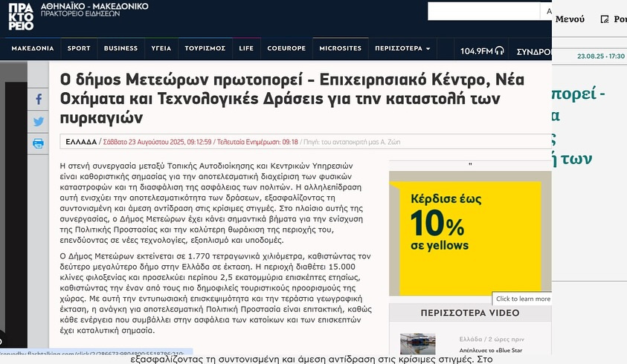Open the Μενού button on the right
Viewport: 627px width, 364px height.
pyautogui.click(x=570, y=19)
